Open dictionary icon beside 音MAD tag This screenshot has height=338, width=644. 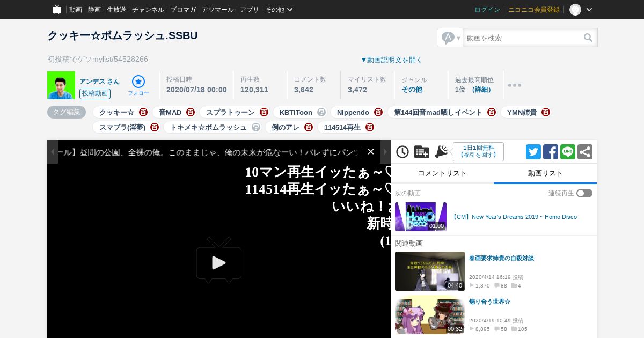(191, 112)
